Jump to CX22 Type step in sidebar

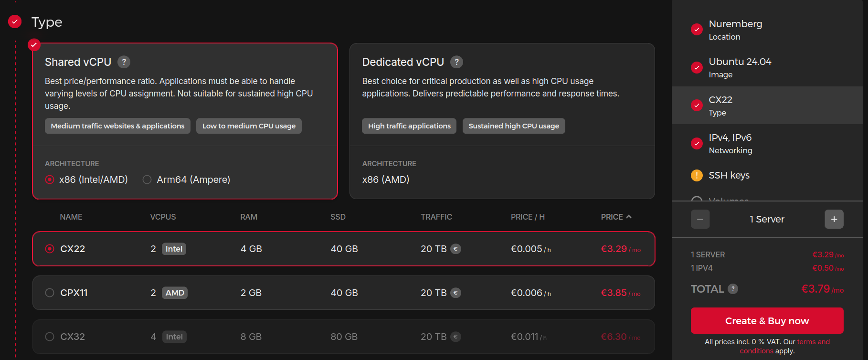767,106
